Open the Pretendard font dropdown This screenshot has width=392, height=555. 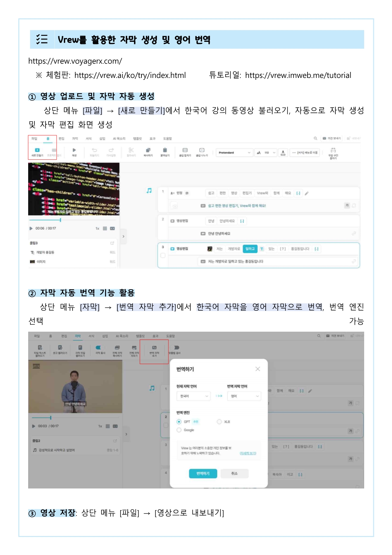234,153
